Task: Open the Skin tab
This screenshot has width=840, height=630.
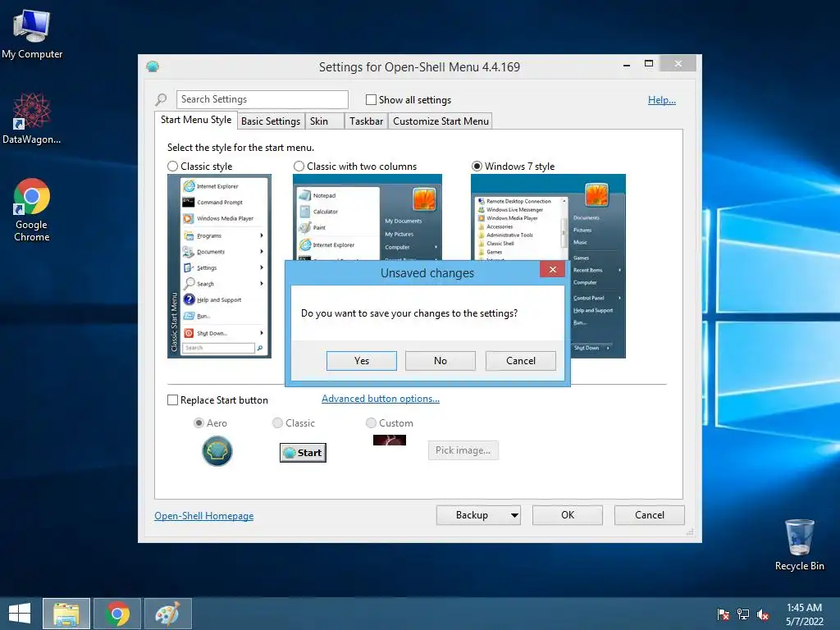Action: click(x=324, y=121)
